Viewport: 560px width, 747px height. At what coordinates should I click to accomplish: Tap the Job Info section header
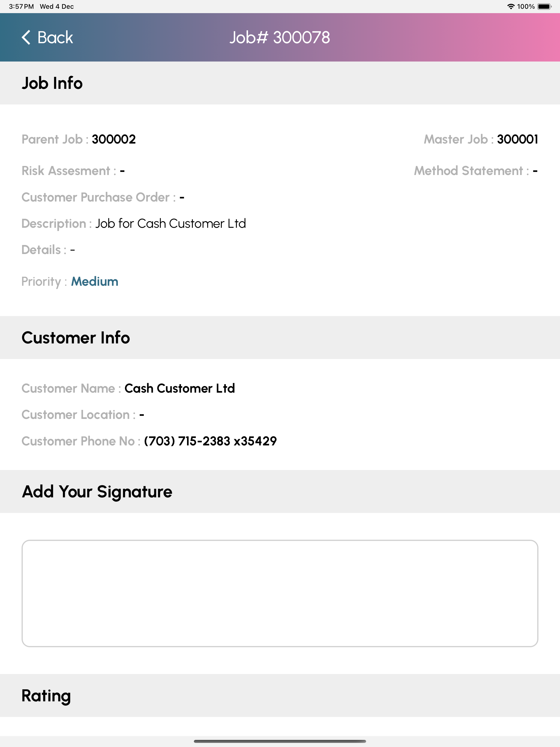click(280, 83)
